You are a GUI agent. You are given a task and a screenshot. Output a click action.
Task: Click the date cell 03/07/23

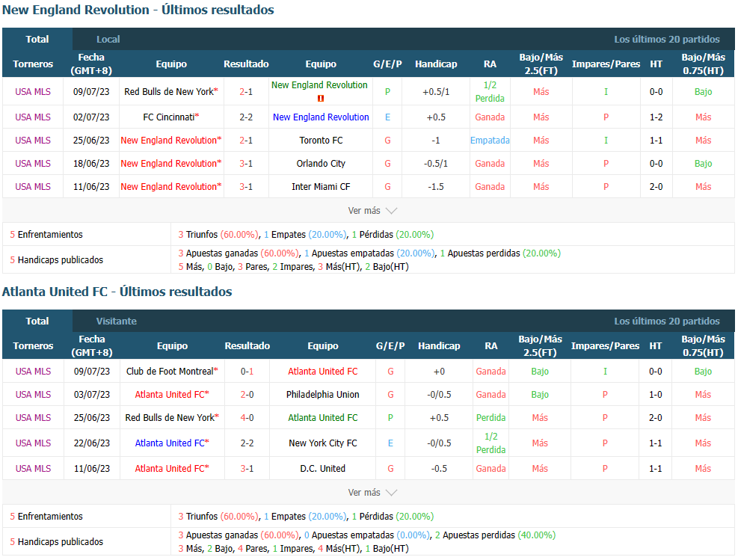pyautogui.click(x=92, y=394)
